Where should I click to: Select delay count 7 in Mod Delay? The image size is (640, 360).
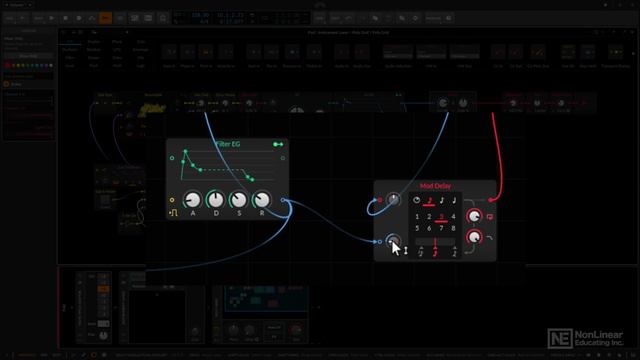pos(441,229)
